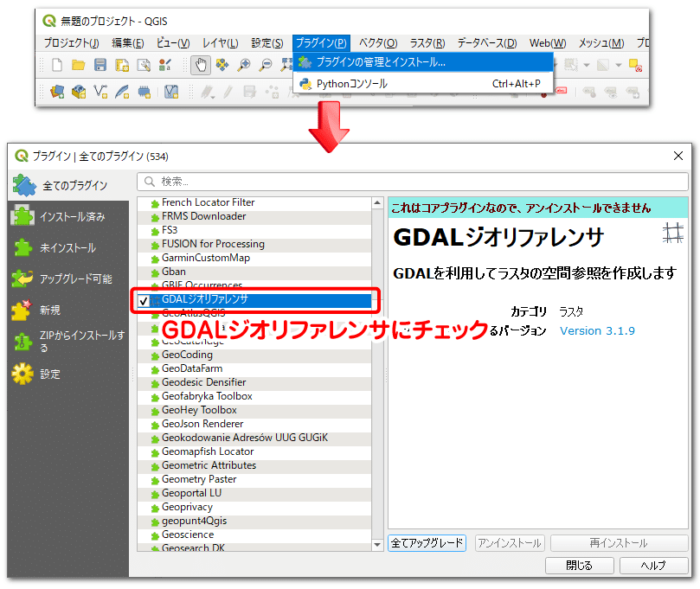Choose Manage and Install Plugins menu entry

pyautogui.click(x=423, y=62)
